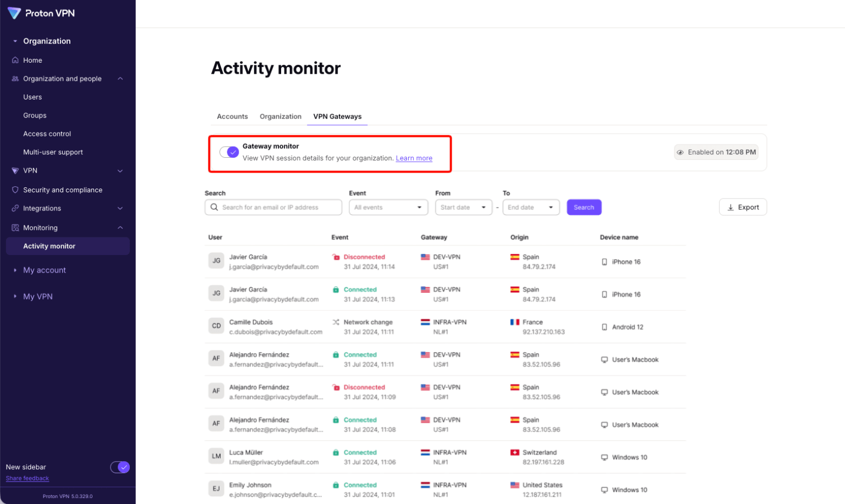Click Netherlands flag beside Camille's INFRA-VPN
The height and width of the screenshot is (504, 845).
pos(425,322)
